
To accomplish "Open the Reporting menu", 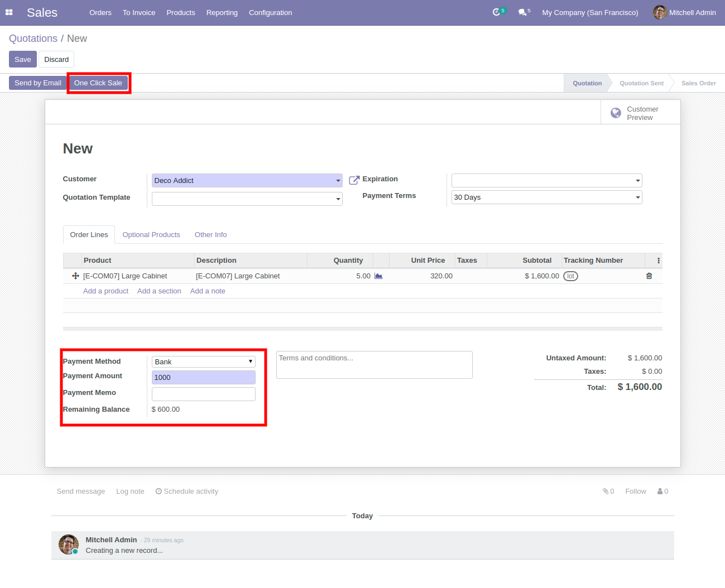I will coord(222,12).
